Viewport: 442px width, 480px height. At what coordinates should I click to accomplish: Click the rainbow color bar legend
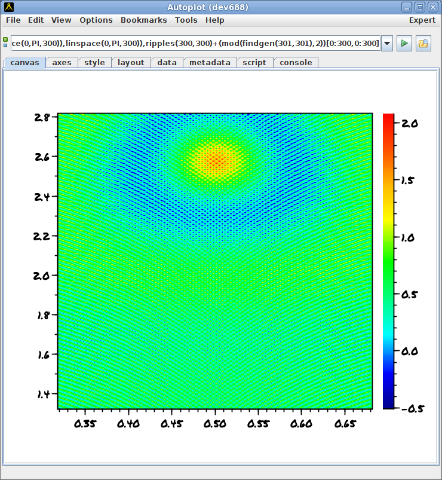pyautogui.click(x=388, y=261)
